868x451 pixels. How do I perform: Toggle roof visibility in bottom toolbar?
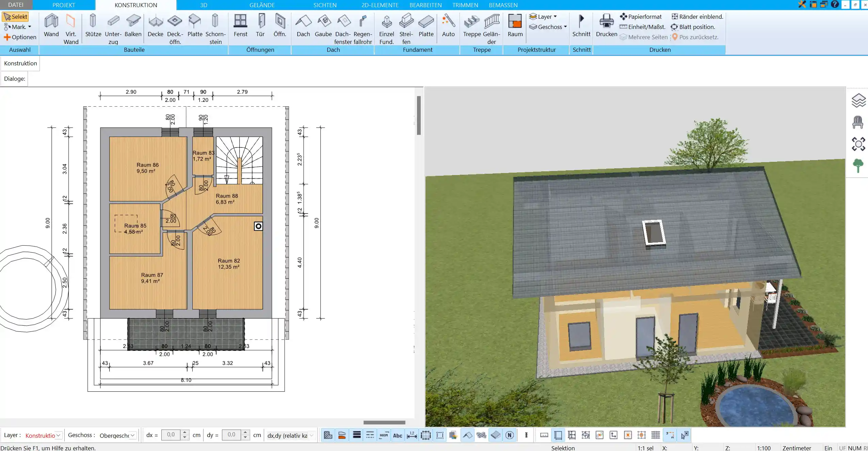pos(468,435)
